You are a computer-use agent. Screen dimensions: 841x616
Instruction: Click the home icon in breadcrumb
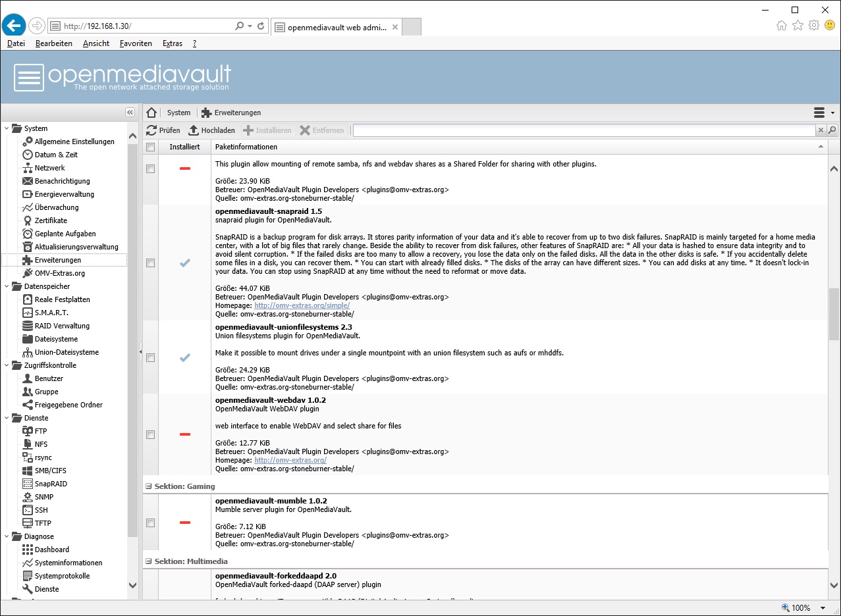point(151,113)
